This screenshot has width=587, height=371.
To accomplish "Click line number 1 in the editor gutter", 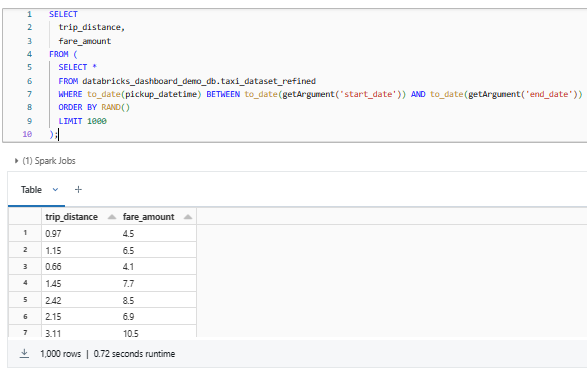I will click(x=29, y=14).
